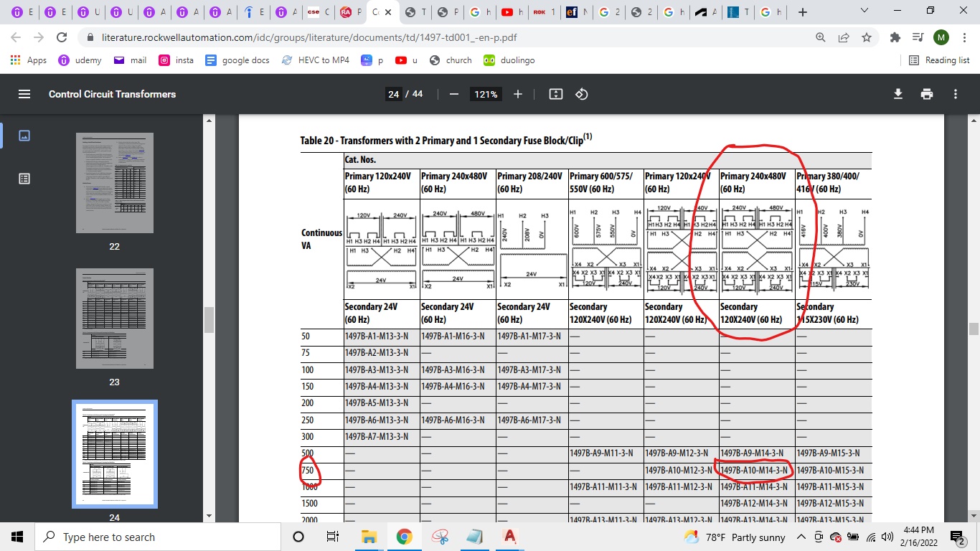
Task: Expand Chrome tab search dropdown
Action: (864, 11)
